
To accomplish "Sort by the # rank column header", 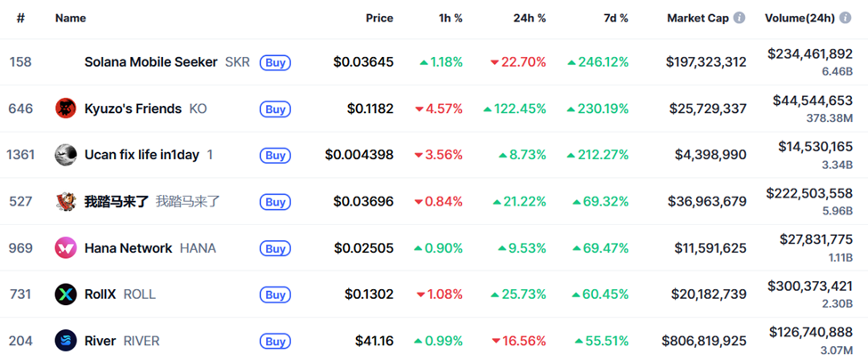I will (x=20, y=18).
